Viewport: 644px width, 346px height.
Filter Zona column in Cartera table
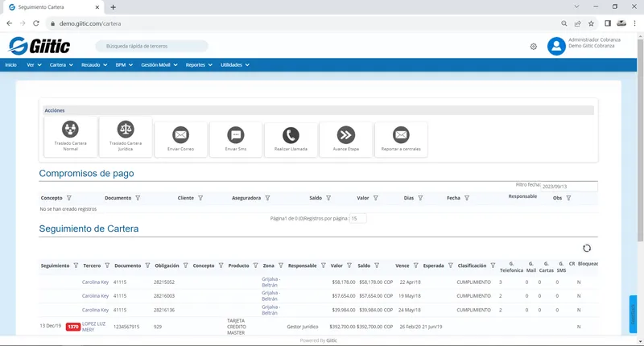281,266
